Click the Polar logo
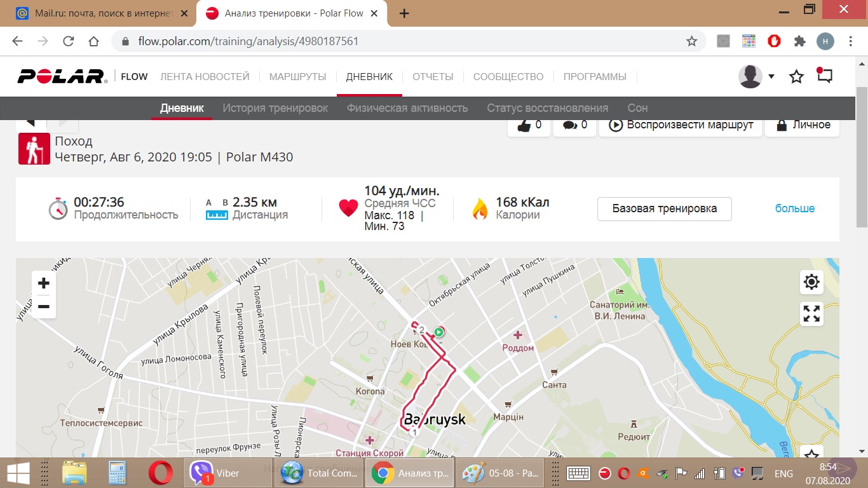Screen dimensions: 868x488 (x=62, y=77)
